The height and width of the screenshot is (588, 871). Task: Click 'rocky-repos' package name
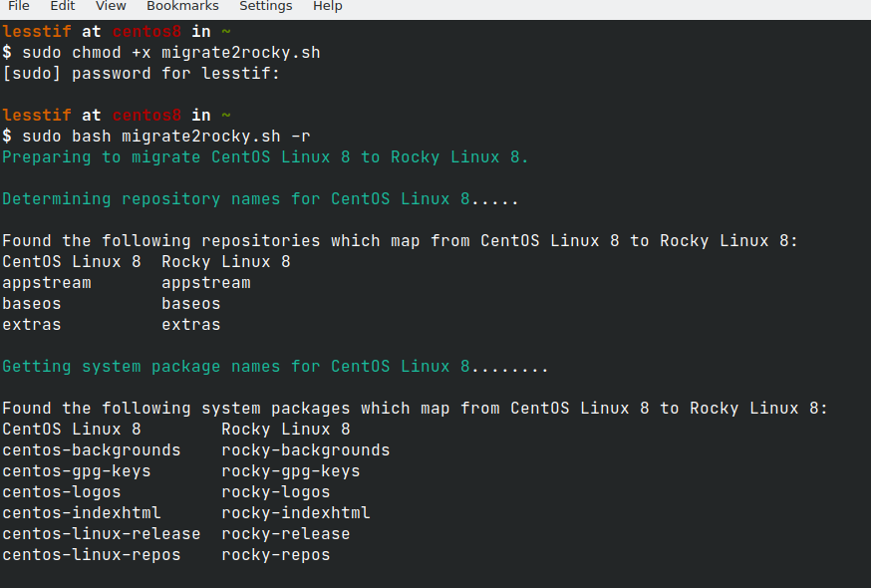click(275, 555)
